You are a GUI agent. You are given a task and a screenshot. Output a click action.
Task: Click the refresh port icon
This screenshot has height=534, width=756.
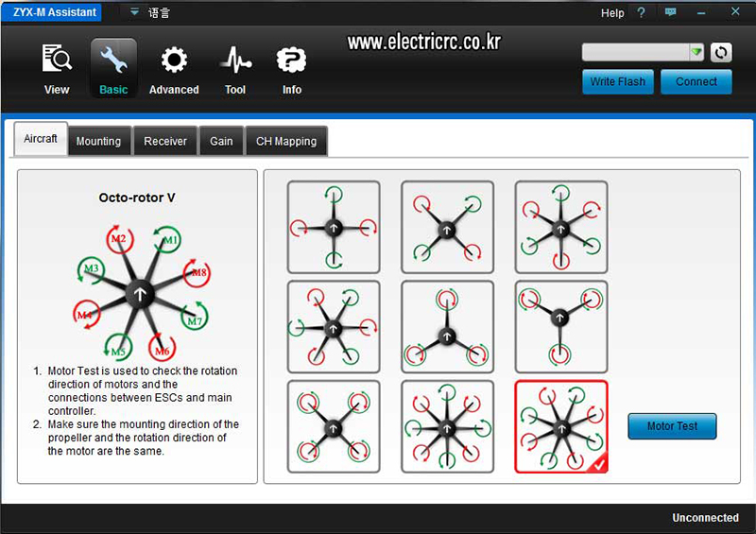721,52
